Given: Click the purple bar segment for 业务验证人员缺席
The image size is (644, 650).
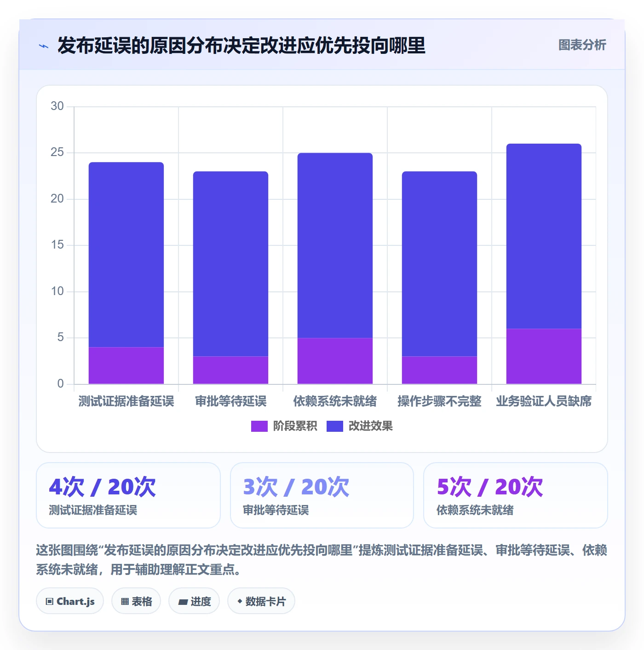Looking at the screenshot, I should [544, 356].
